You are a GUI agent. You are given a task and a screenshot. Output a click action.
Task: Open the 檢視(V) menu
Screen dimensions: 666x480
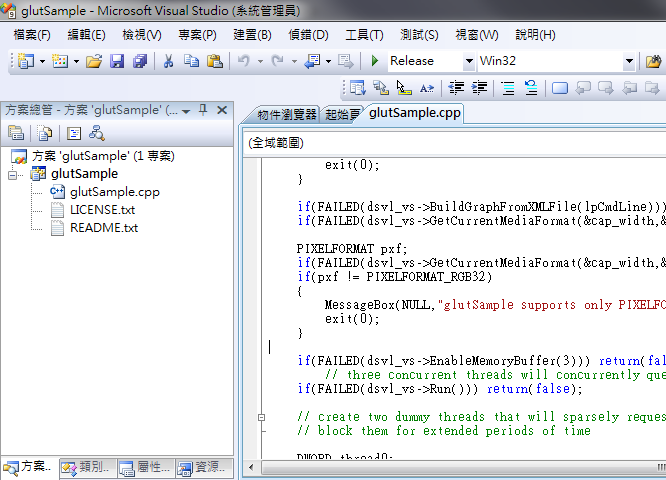point(142,35)
